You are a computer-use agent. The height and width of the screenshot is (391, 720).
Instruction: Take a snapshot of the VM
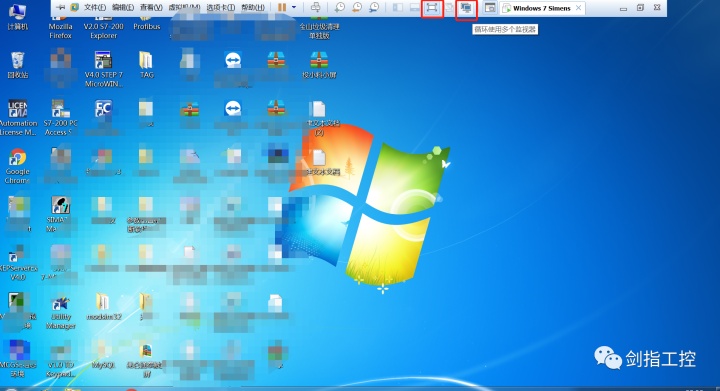click(x=339, y=7)
